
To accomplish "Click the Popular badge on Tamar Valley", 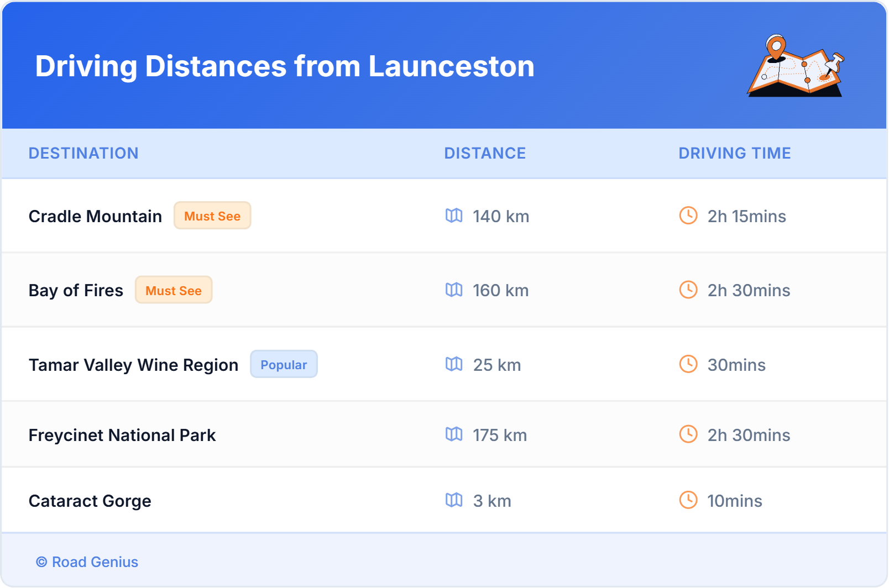I will point(284,364).
